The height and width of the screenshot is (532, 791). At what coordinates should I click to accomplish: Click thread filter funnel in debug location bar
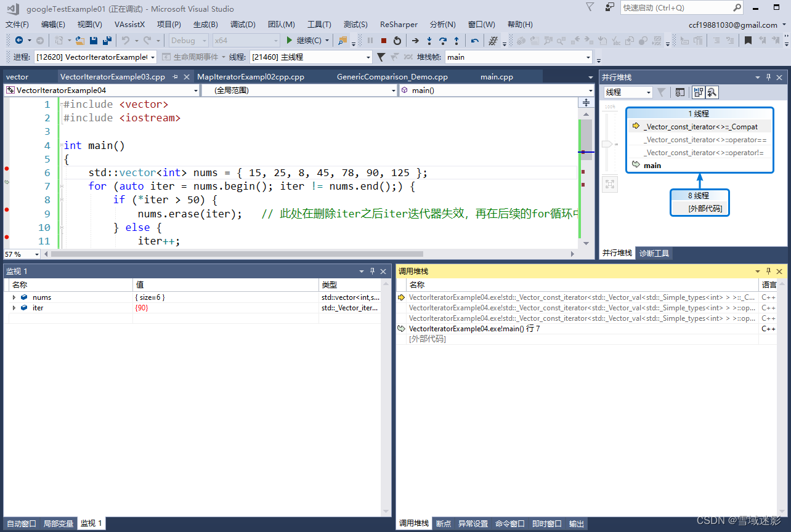tap(381, 57)
